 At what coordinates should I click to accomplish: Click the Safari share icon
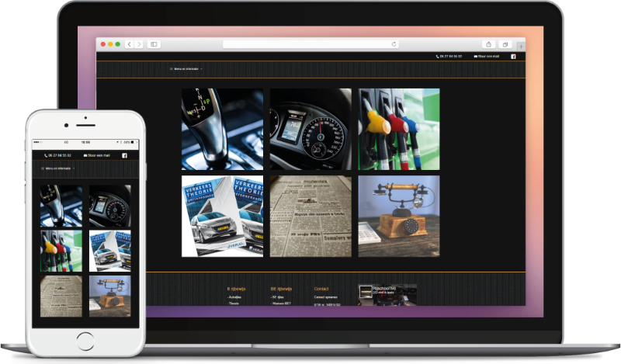pos(489,44)
